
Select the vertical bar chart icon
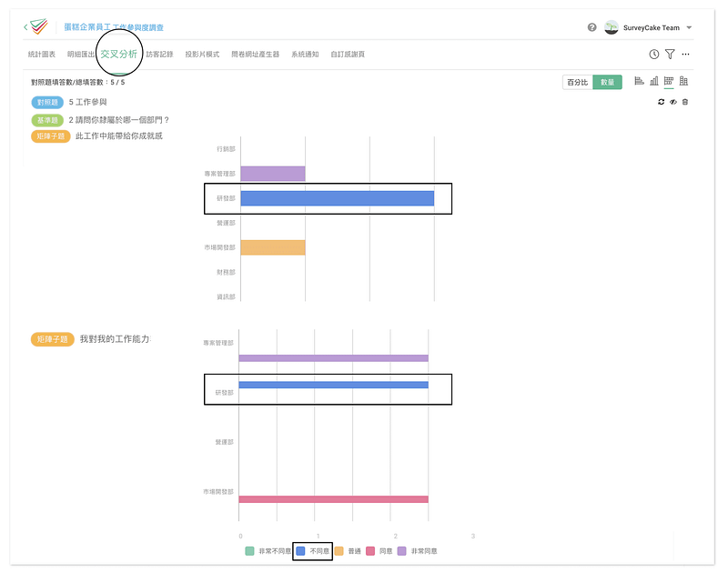point(653,81)
